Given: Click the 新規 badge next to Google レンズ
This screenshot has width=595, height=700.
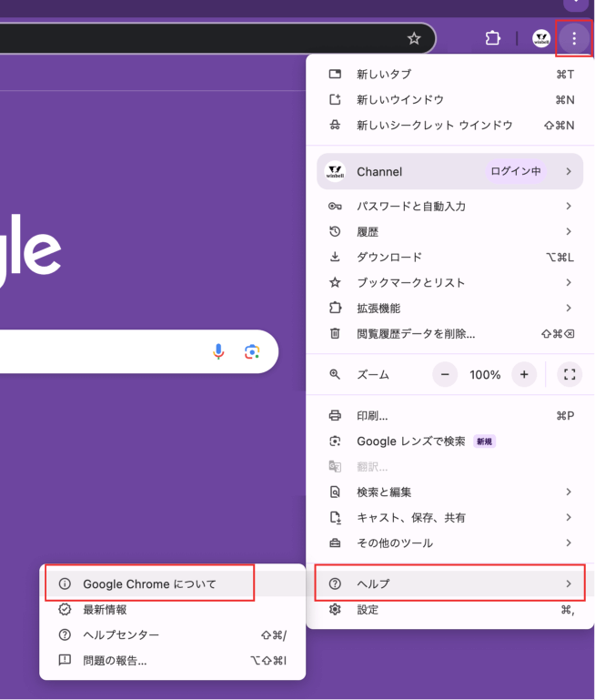Looking at the screenshot, I should pyautogui.click(x=484, y=441).
